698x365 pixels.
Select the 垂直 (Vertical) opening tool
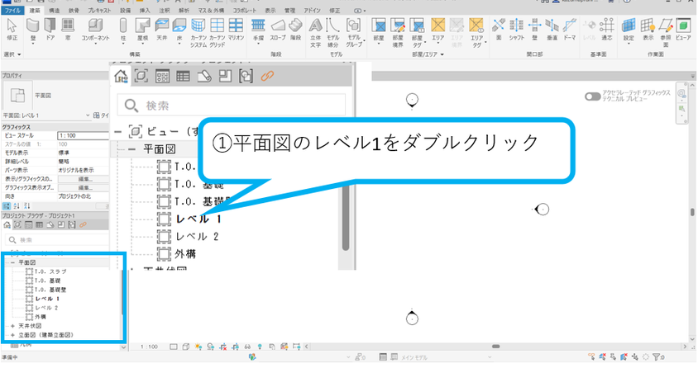pos(552,29)
